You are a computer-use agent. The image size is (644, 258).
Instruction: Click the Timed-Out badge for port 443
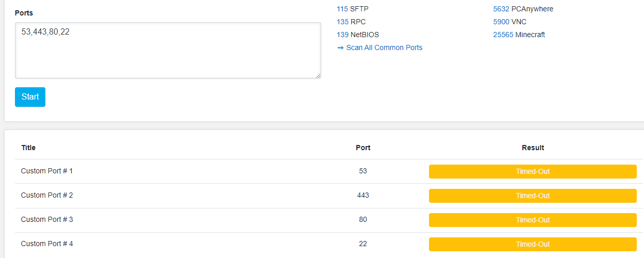pos(533,196)
